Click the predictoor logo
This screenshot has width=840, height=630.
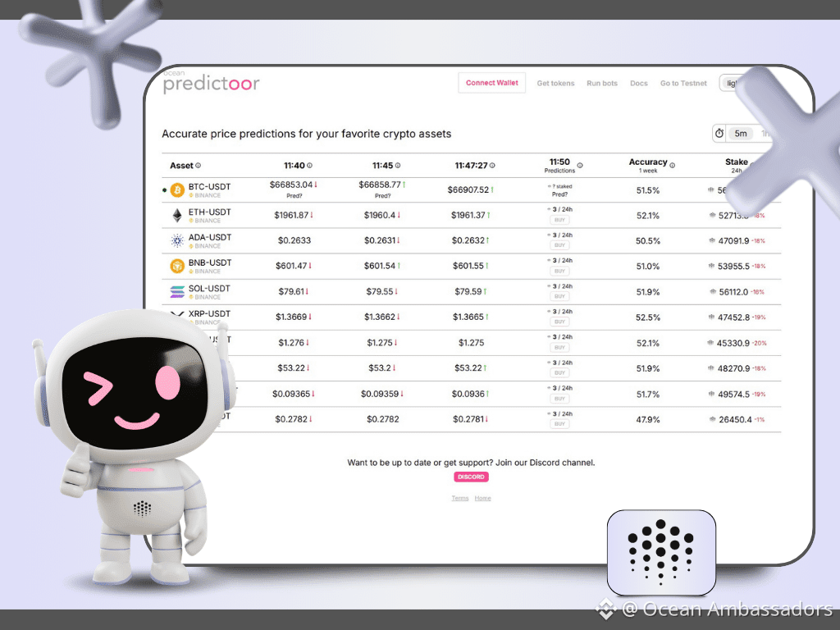(x=211, y=82)
